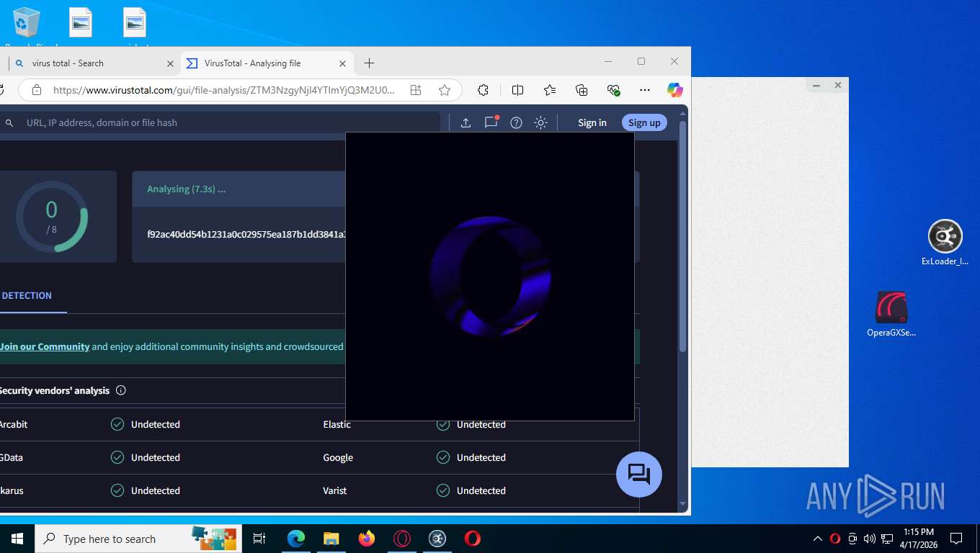Click the GData Undetected status text

156,457
